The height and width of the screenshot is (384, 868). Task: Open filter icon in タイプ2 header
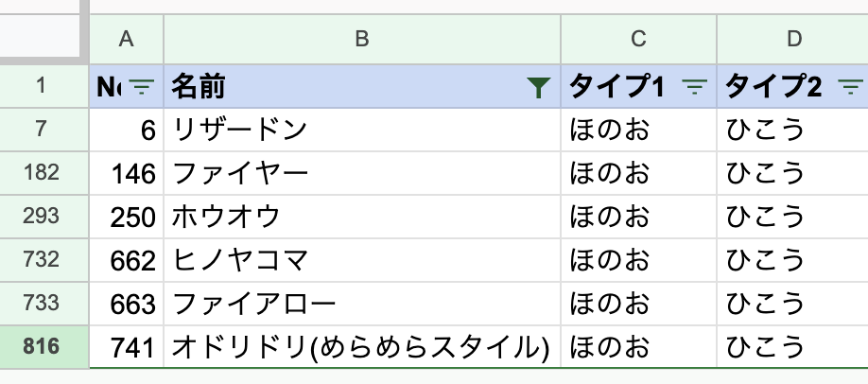[851, 86]
